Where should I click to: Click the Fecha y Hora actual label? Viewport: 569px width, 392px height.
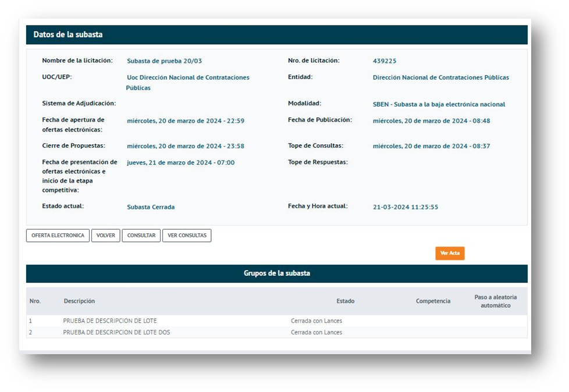[x=318, y=206]
